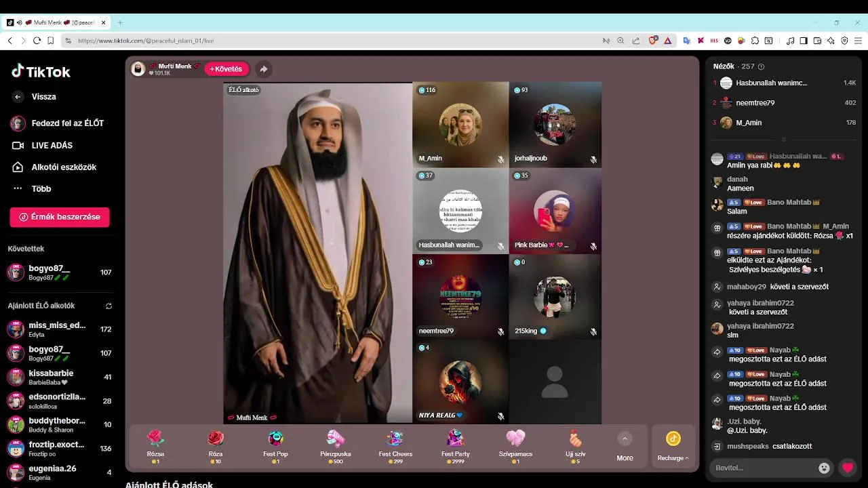Click the empty guest seat placeholder
This screenshot has width=868, height=488.
click(555, 382)
